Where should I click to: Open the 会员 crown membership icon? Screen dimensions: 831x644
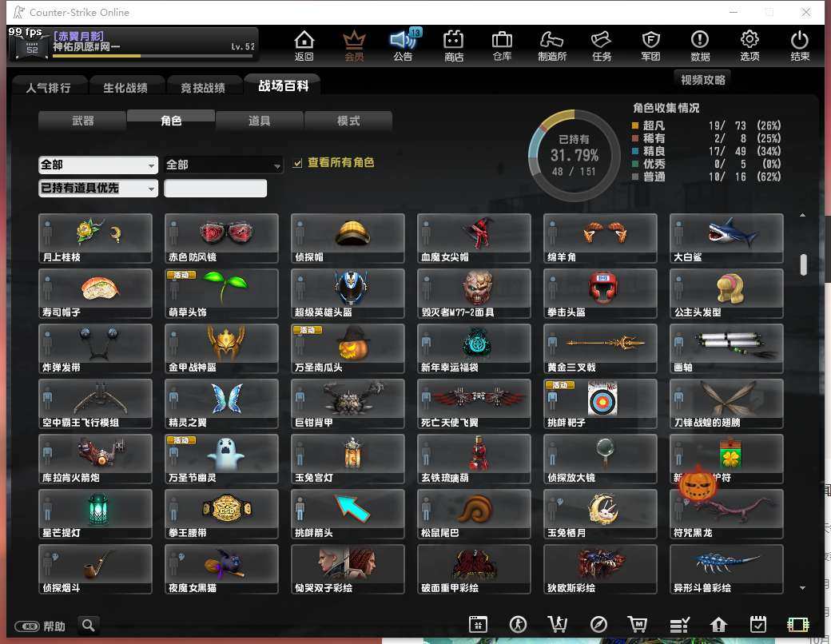click(x=354, y=46)
